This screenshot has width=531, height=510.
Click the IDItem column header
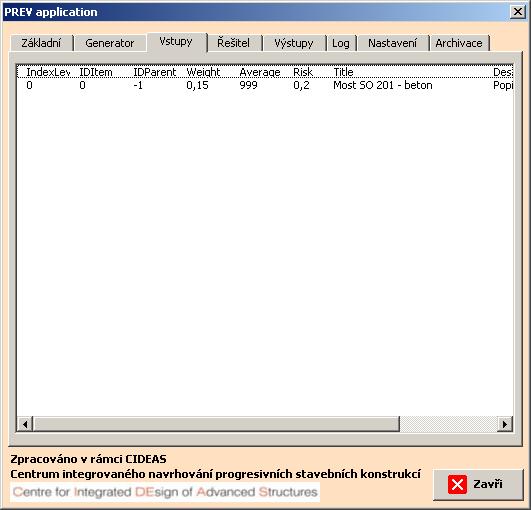(x=96, y=72)
